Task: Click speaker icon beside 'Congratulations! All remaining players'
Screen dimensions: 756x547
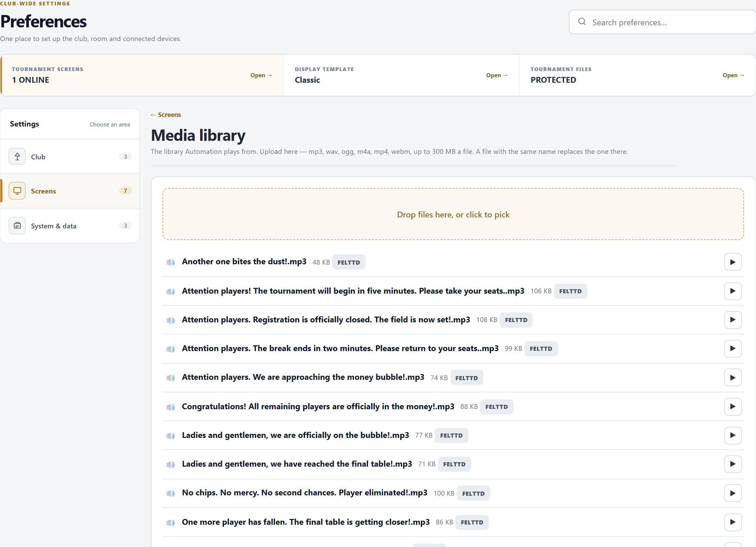Action: tap(170, 407)
